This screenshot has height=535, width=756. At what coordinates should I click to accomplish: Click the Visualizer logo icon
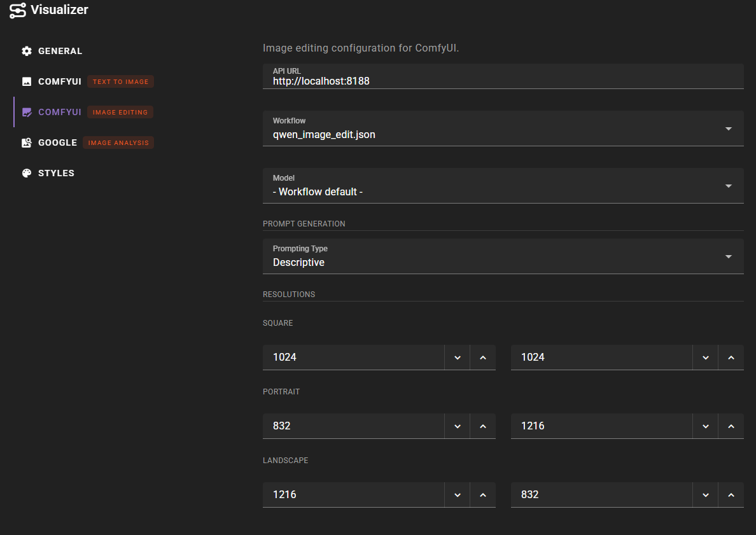click(17, 10)
